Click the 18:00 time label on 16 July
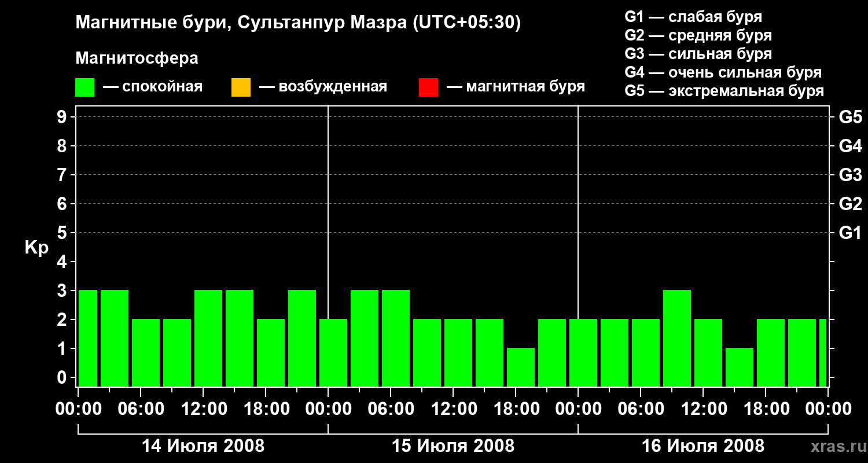The height and width of the screenshot is (463, 868). (x=766, y=409)
